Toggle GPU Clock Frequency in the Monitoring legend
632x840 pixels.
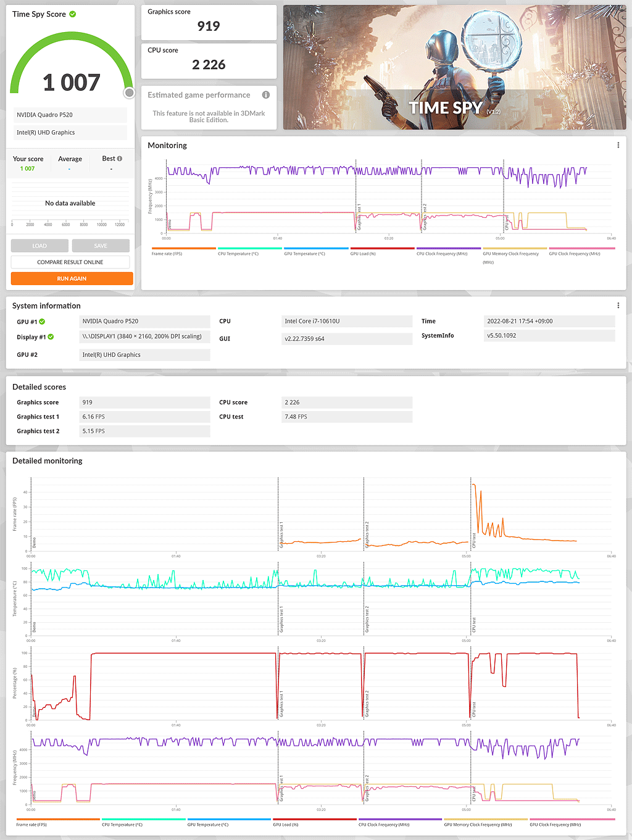pyautogui.click(x=581, y=251)
